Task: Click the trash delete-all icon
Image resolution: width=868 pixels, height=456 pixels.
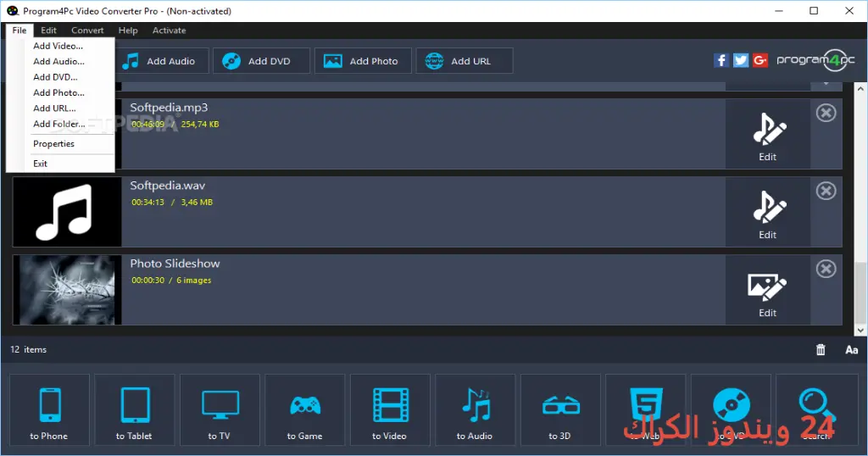Action: coord(821,350)
